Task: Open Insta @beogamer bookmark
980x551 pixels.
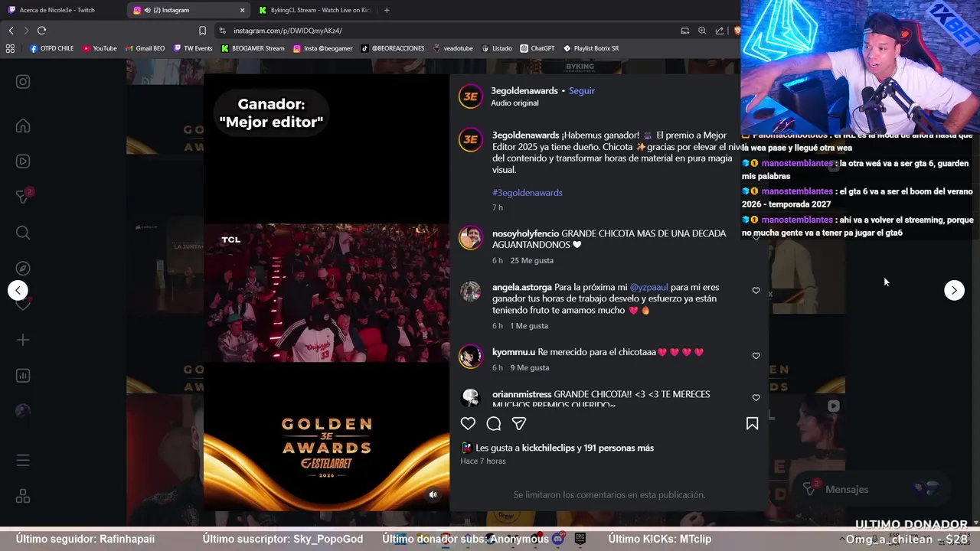Action: coord(323,48)
